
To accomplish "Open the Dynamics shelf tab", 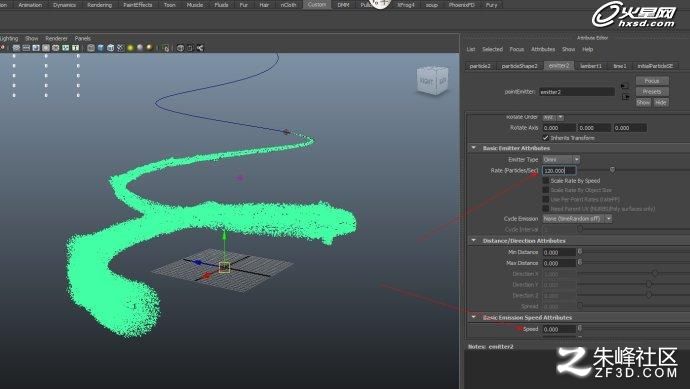I will pos(64,5).
